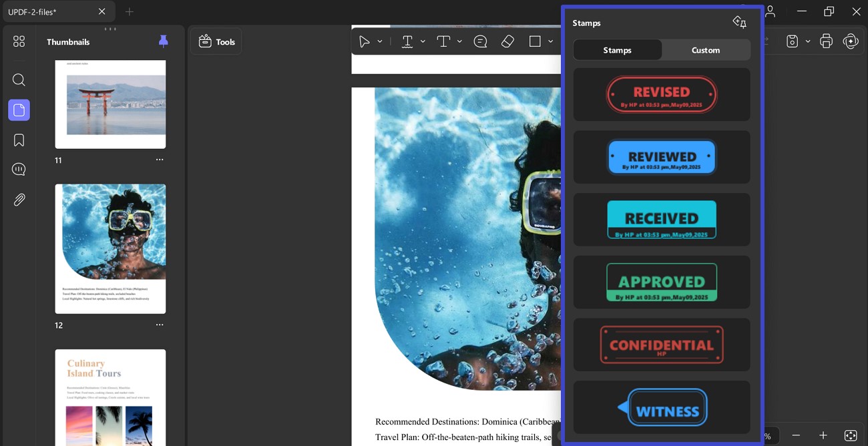
Task: Expand the select cursor tool dropdown
Action: (380, 41)
